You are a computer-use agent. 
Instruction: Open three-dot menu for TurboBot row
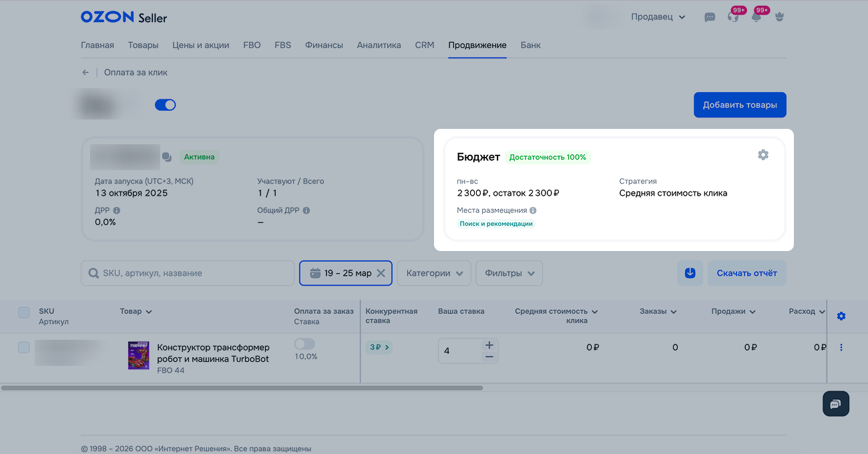[x=841, y=347]
